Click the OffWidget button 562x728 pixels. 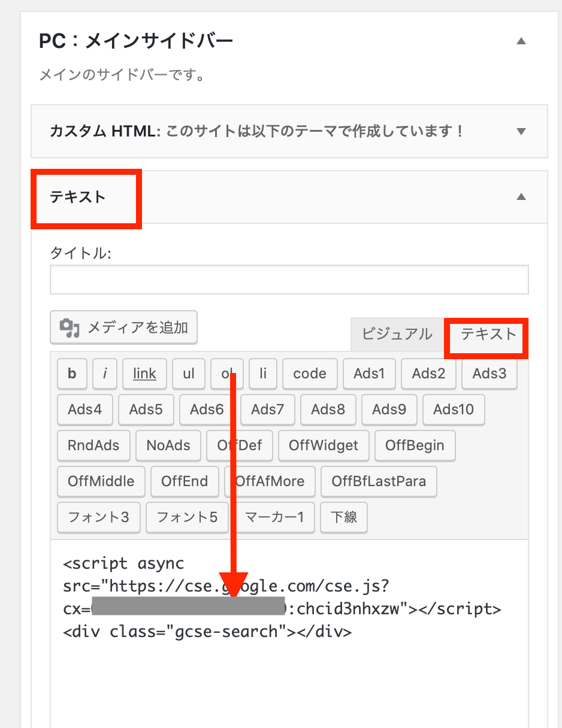(x=324, y=445)
